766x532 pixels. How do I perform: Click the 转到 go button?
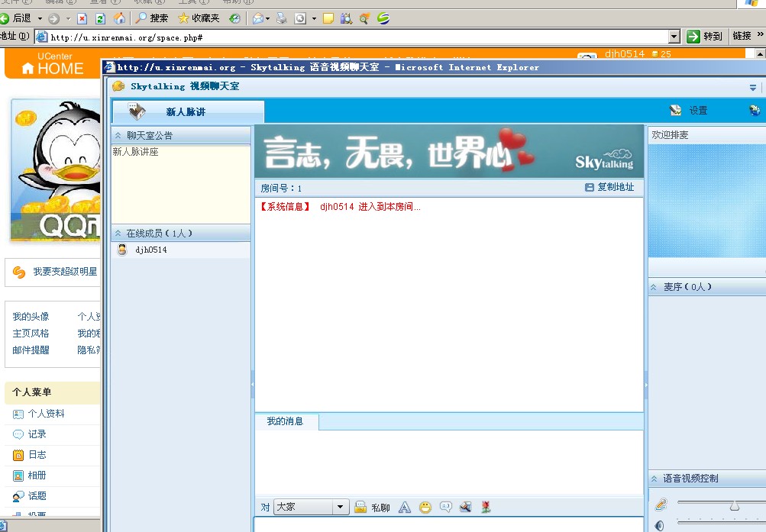click(x=704, y=36)
